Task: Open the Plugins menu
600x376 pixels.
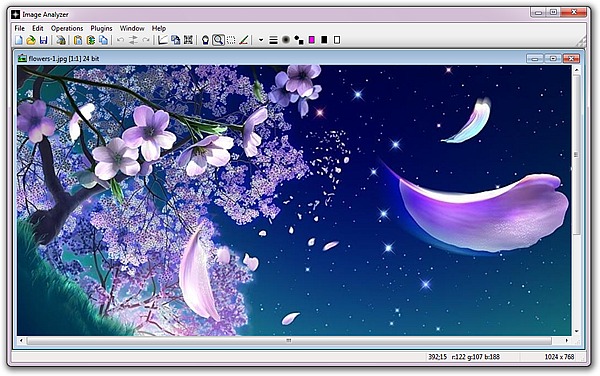Action: pos(101,28)
